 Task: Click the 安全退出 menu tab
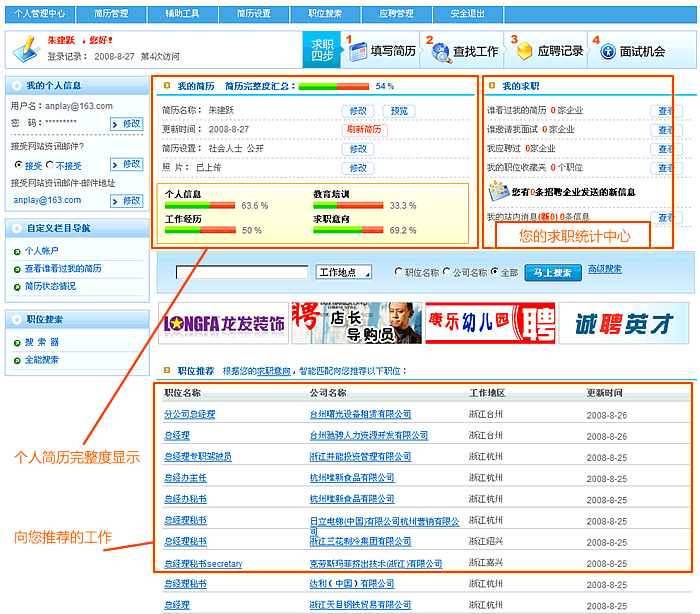pyautogui.click(x=469, y=14)
